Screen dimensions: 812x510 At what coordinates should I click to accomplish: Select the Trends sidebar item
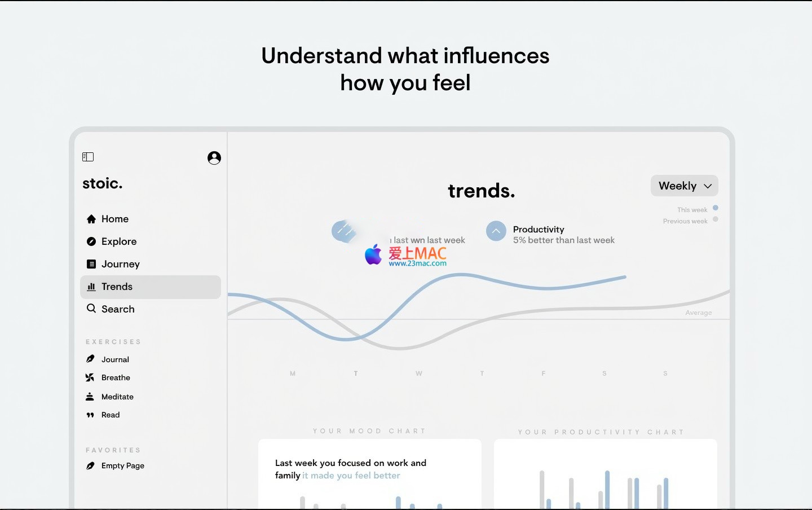click(151, 287)
